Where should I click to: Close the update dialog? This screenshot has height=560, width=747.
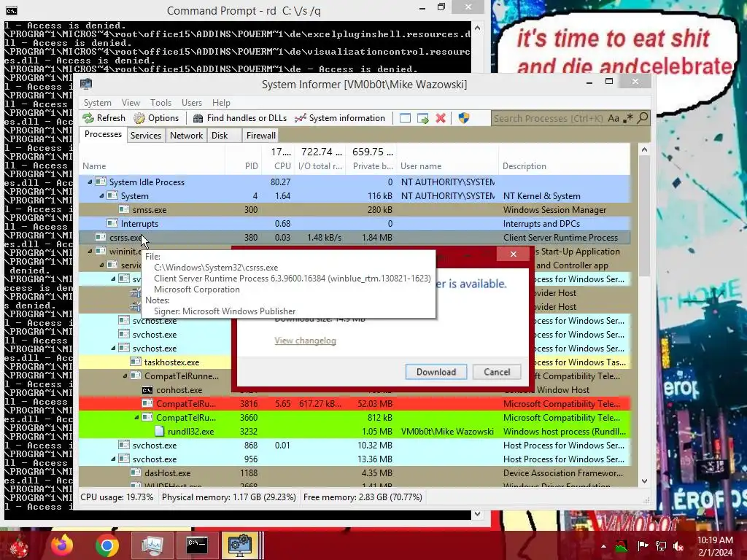[513, 254]
